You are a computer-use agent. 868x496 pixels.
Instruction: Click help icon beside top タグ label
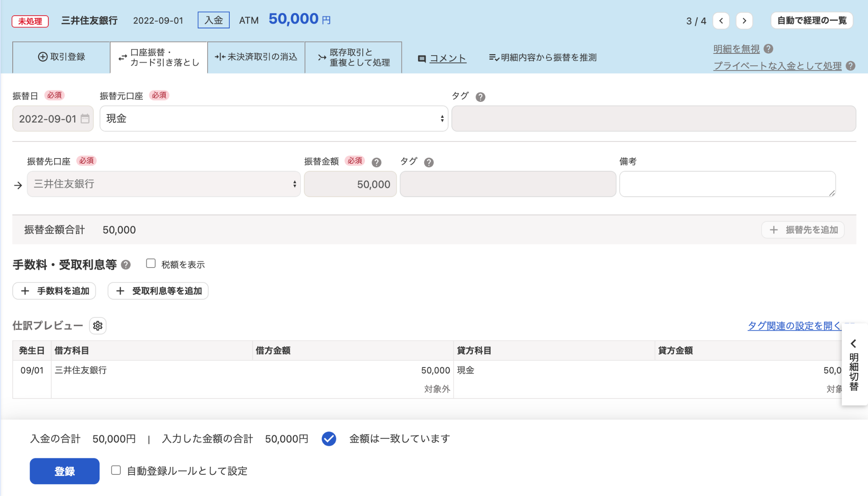[x=480, y=97]
